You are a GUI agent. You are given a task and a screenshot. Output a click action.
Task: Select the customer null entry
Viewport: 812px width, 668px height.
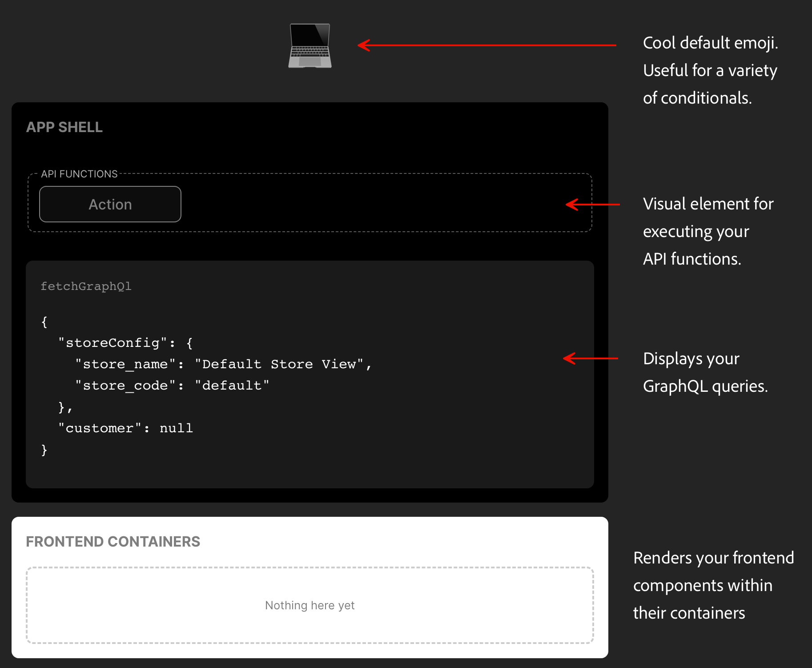(126, 428)
